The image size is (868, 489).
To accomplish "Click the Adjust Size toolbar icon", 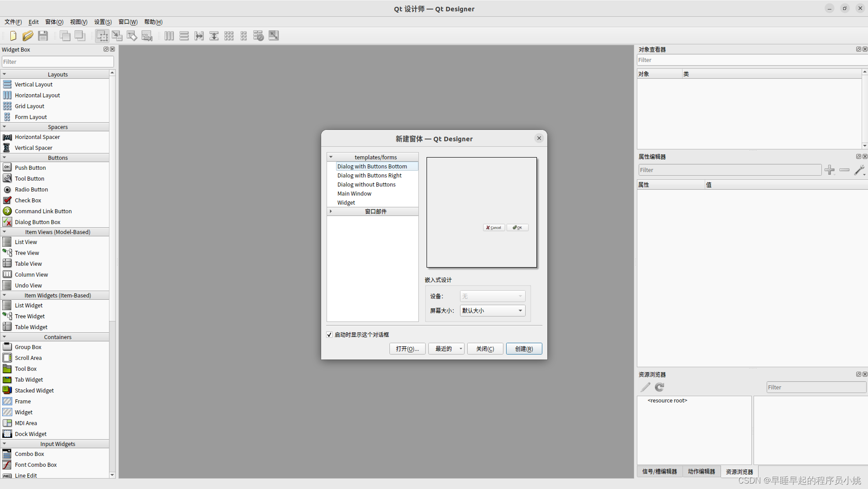I will coord(274,36).
